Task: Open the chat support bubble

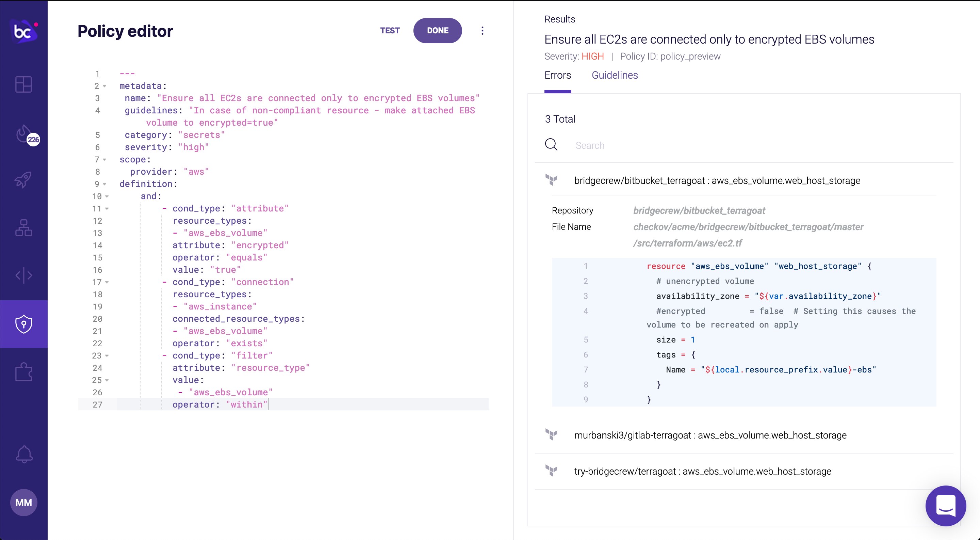Action: pos(945,506)
